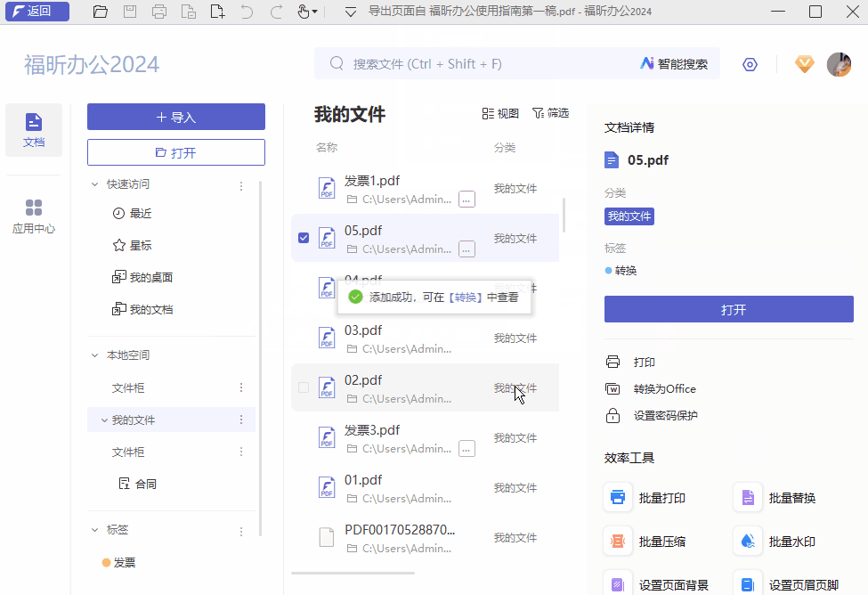Select the 03.pdf file
Image resolution: width=868 pixels, height=595 pixels.
(x=426, y=338)
